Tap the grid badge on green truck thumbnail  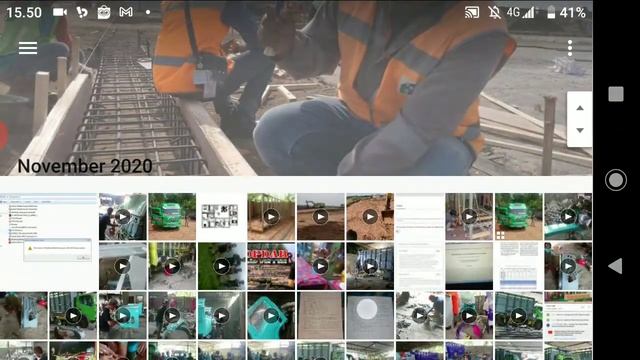click(500, 235)
